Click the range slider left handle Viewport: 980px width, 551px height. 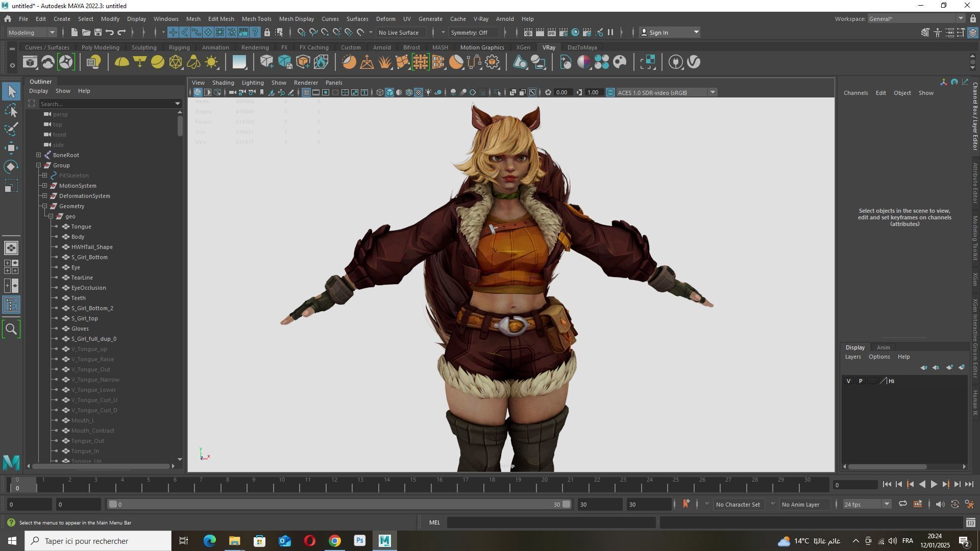113,504
